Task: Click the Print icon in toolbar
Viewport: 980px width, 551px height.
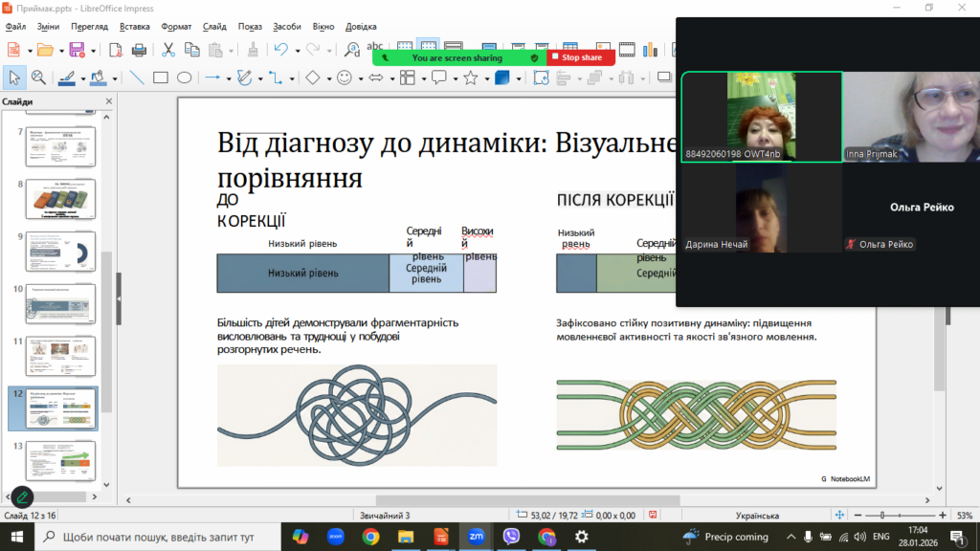Action: tap(139, 50)
